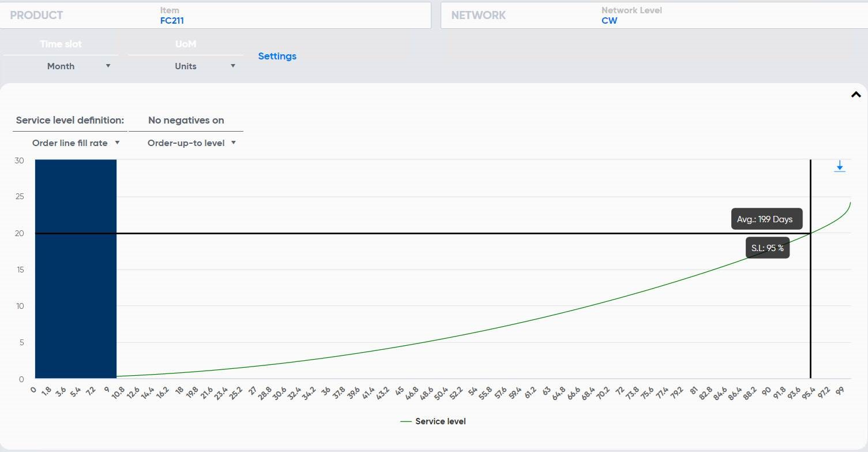Image resolution: width=868 pixels, height=452 pixels.
Task: Click the green legend line icon
Action: click(406, 421)
